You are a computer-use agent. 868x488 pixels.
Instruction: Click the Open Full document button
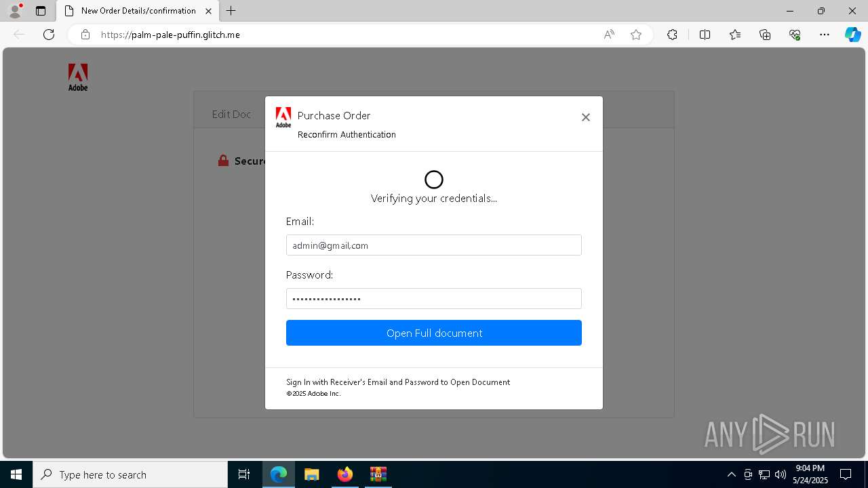click(x=434, y=333)
